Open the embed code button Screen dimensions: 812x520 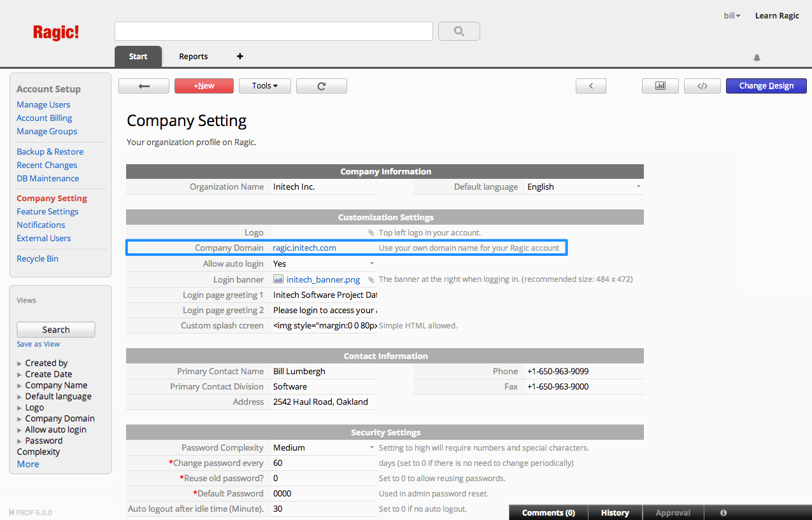[702, 86]
